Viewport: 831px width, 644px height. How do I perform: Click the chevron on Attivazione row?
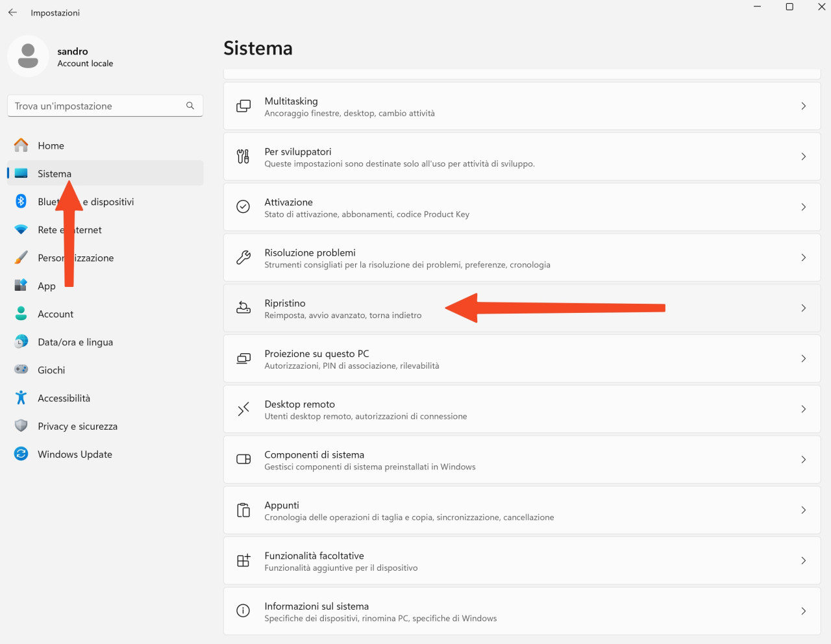pyautogui.click(x=804, y=207)
